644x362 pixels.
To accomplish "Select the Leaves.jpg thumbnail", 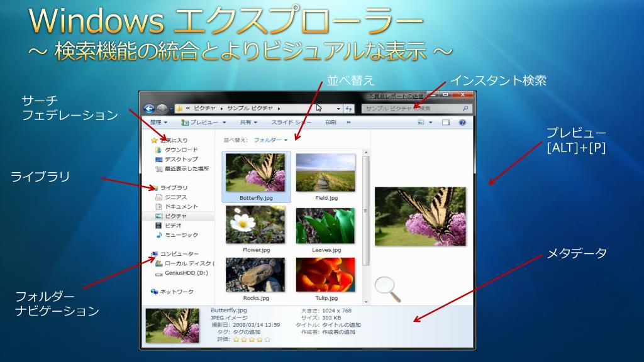I will 326,226.
